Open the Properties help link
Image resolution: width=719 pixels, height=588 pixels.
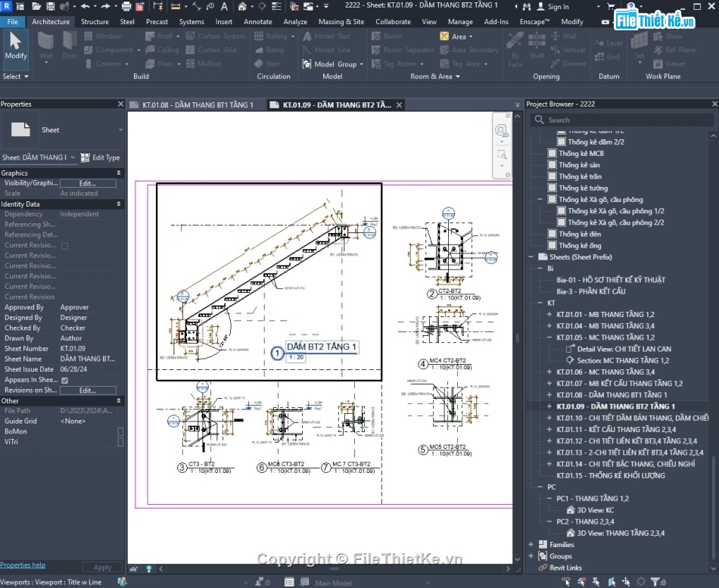pos(23,565)
